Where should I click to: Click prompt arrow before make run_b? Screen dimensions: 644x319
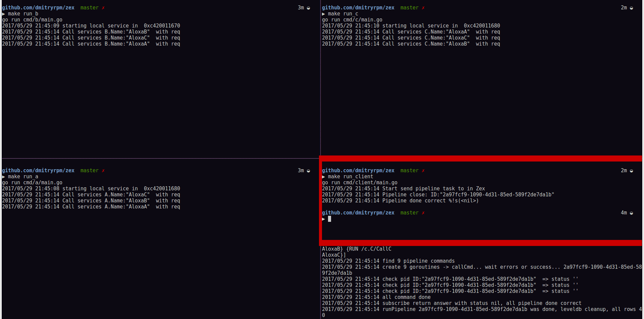[x=3, y=14]
